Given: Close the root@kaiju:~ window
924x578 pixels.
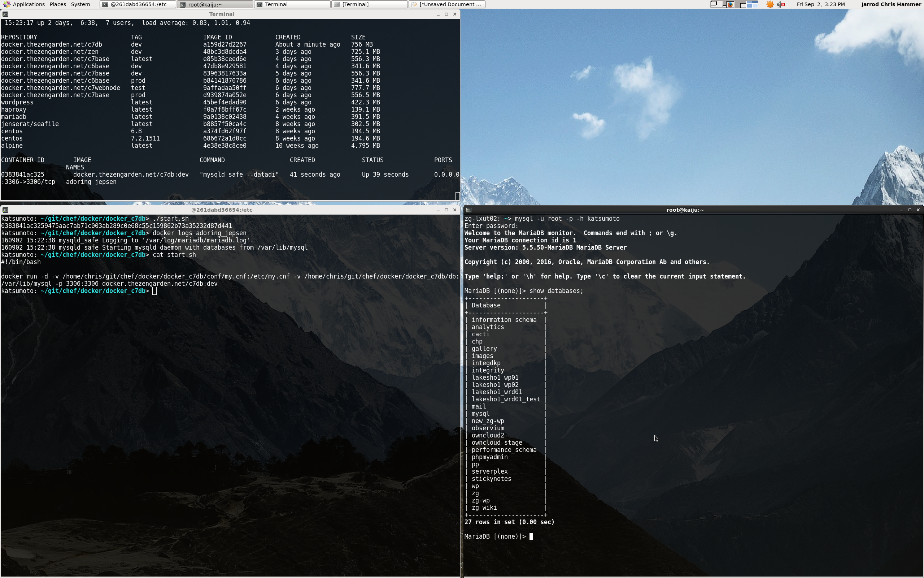Looking at the screenshot, I should coord(918,210).
